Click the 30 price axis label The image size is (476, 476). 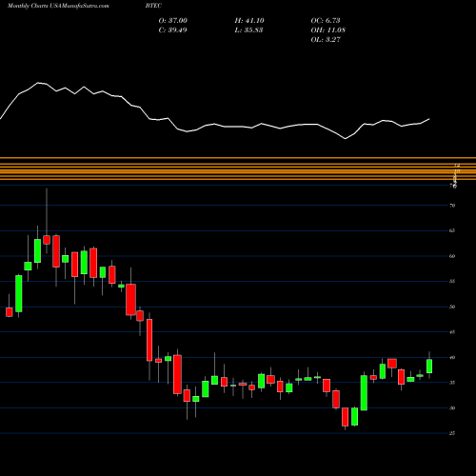coord(452,408)
